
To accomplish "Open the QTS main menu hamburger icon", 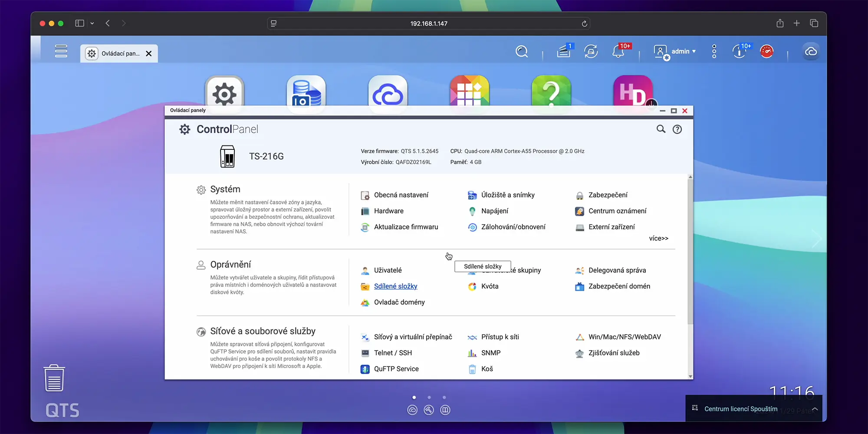I will point(61,51).
